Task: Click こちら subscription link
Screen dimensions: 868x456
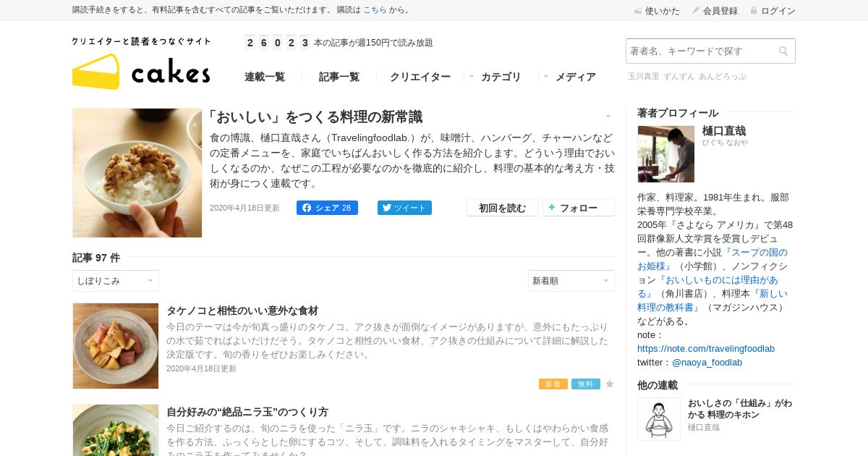Action: pos(375,10)
